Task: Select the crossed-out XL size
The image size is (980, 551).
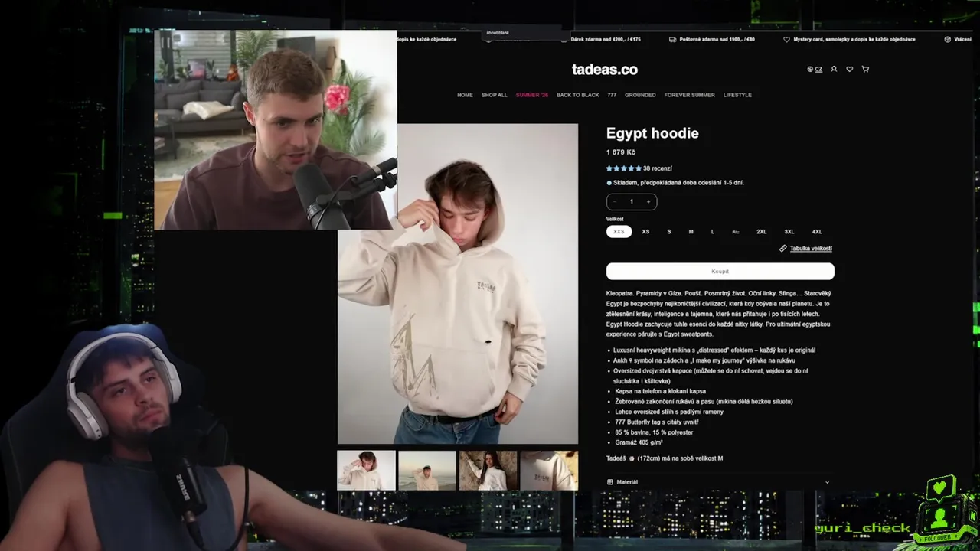Action: tap(736, 232)
